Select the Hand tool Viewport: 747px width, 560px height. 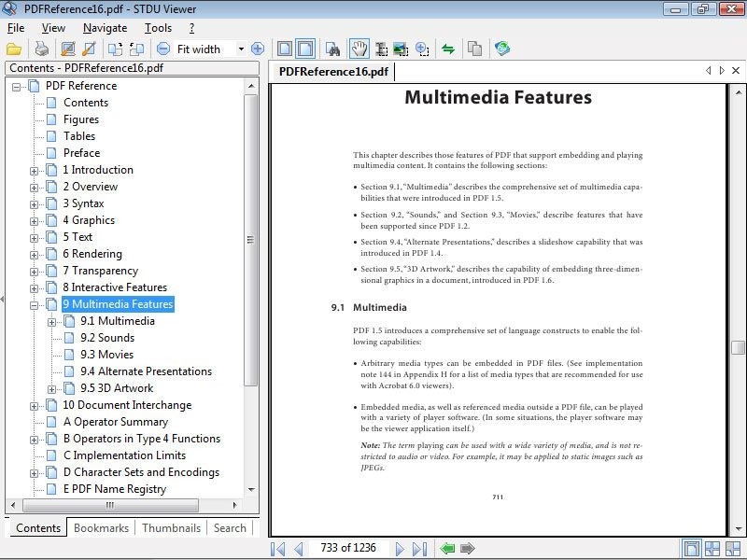pos(359,49)
